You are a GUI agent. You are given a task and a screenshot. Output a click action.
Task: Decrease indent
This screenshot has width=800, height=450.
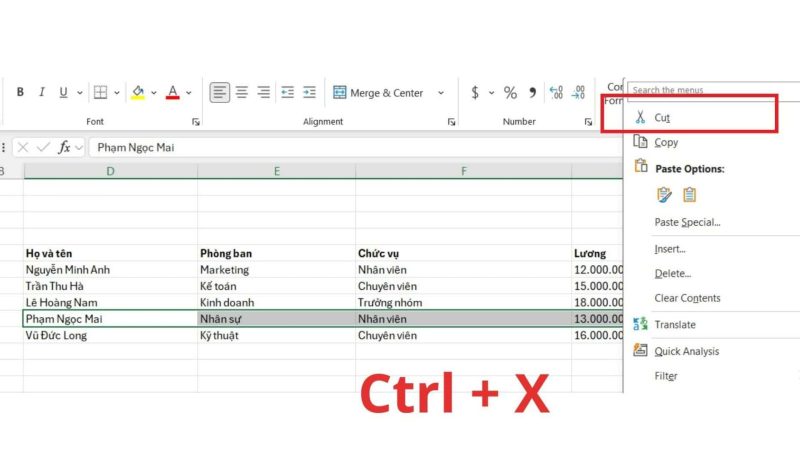[x=288, y=92]
